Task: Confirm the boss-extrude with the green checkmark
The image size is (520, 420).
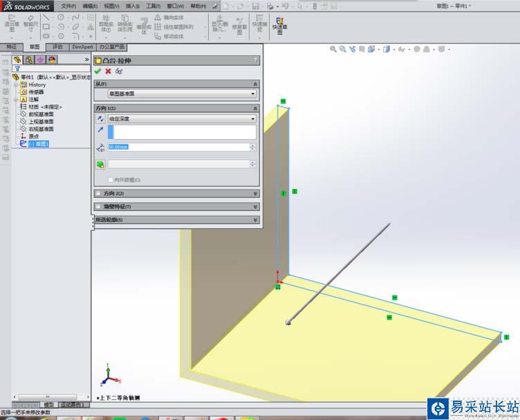Action: click(98, 71)
